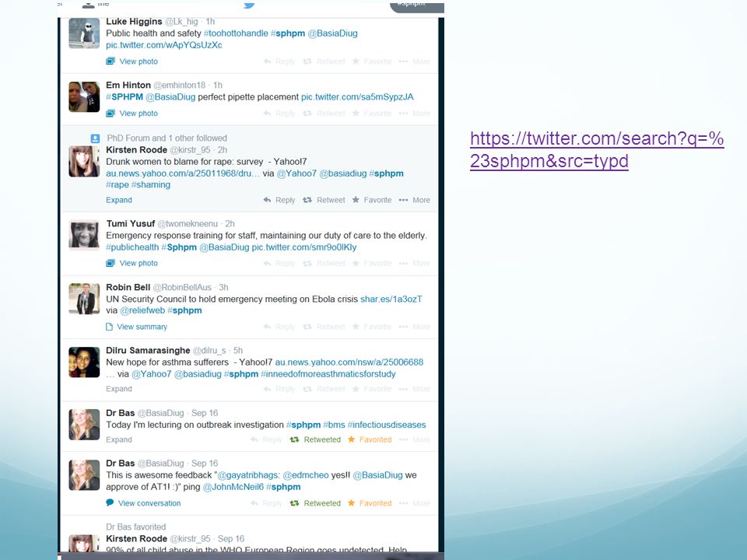747x560 pixels.
Task: Open shar.es/1a3ozT link
Action: coord(391,299)
